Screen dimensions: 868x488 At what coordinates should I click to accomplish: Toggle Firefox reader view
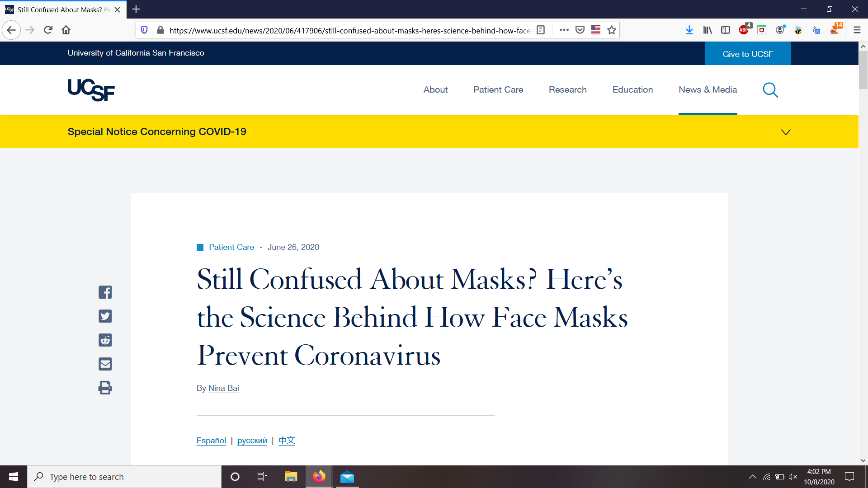(x=541, y=30)
